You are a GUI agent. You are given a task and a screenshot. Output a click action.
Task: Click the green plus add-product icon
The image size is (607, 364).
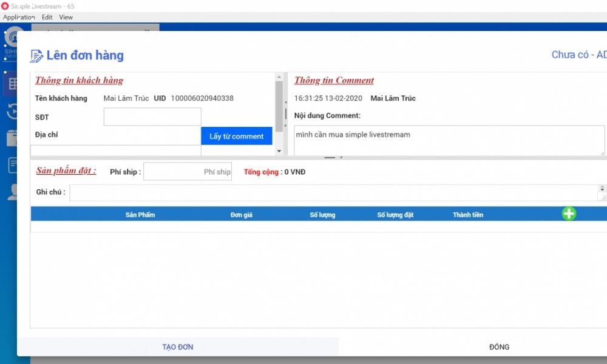point(569,214)
